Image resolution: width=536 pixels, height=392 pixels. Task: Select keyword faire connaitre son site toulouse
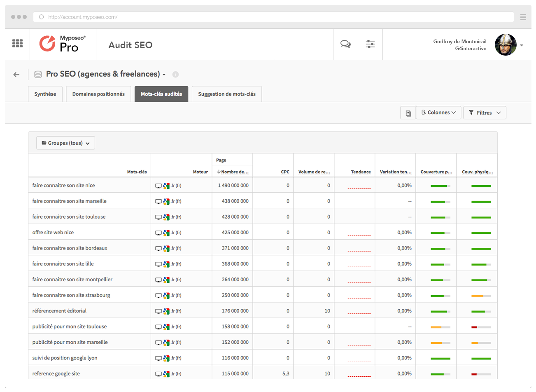[x=69, y=217]
